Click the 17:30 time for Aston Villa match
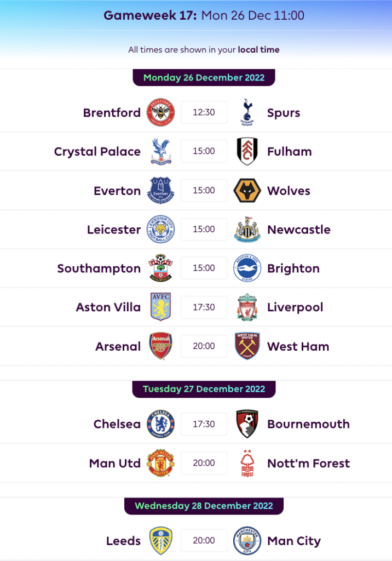 pyautogui.click(x=204, y=307)
